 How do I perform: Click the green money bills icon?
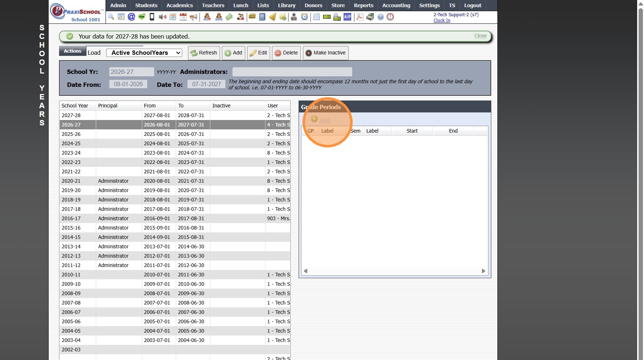[229, 17]
